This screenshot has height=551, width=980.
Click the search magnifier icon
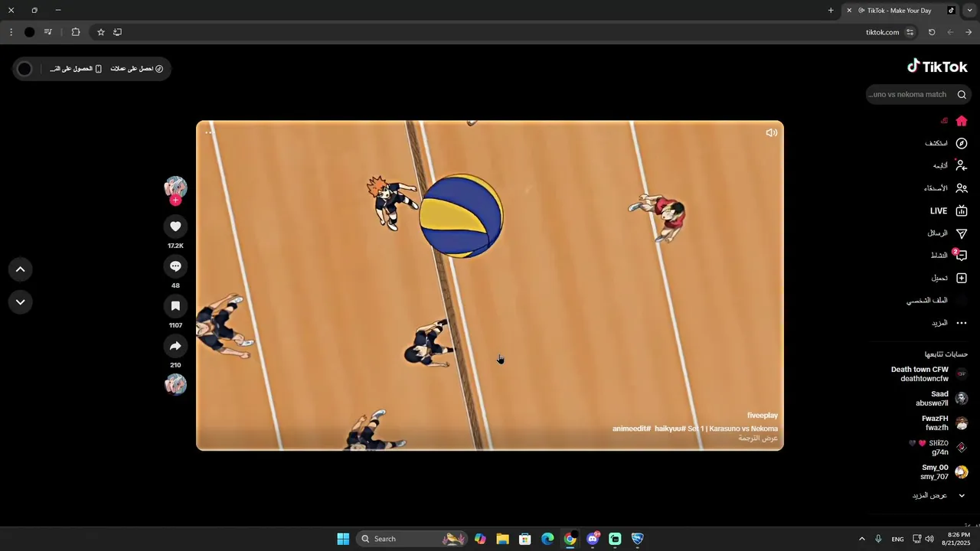(x=962, y=95)
